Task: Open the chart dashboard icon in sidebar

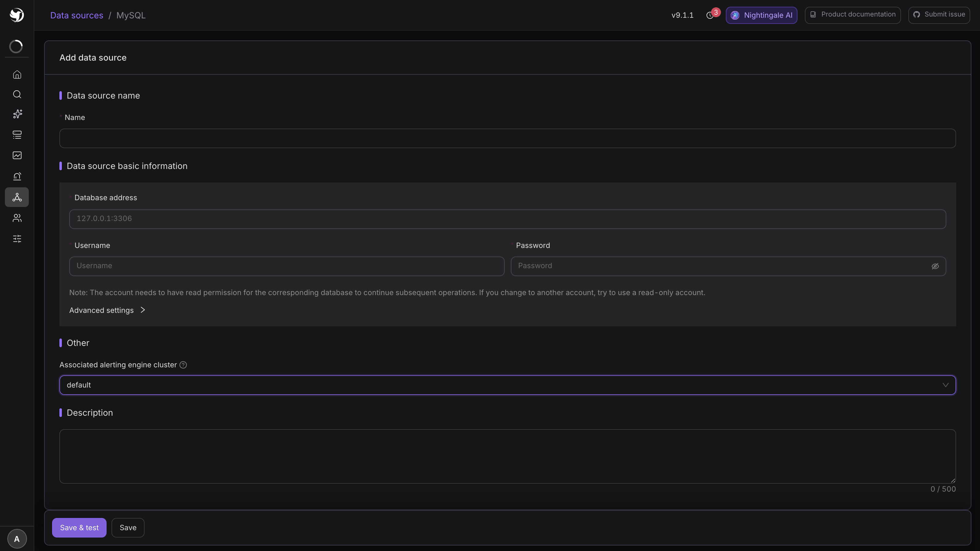Action: coord(17,155)
